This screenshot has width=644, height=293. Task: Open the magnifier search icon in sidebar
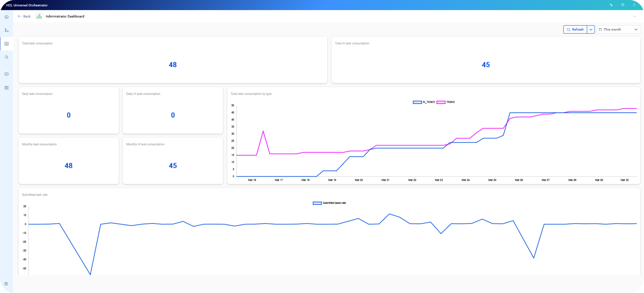6,57
